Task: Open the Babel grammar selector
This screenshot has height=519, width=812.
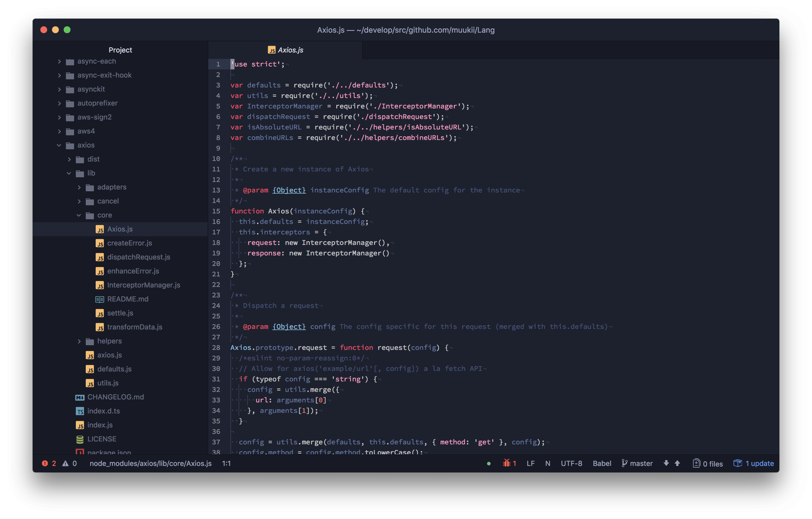Action: pos(602,463)
